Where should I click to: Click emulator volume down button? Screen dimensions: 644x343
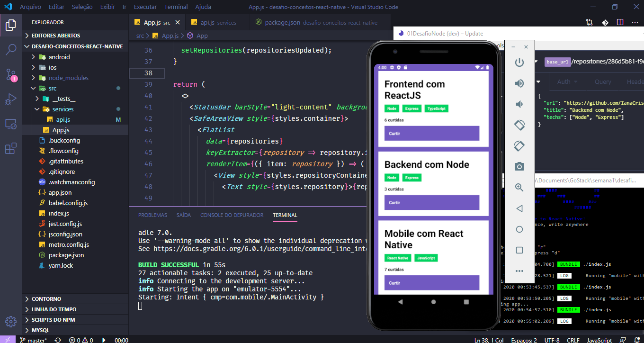coord(519,104)
